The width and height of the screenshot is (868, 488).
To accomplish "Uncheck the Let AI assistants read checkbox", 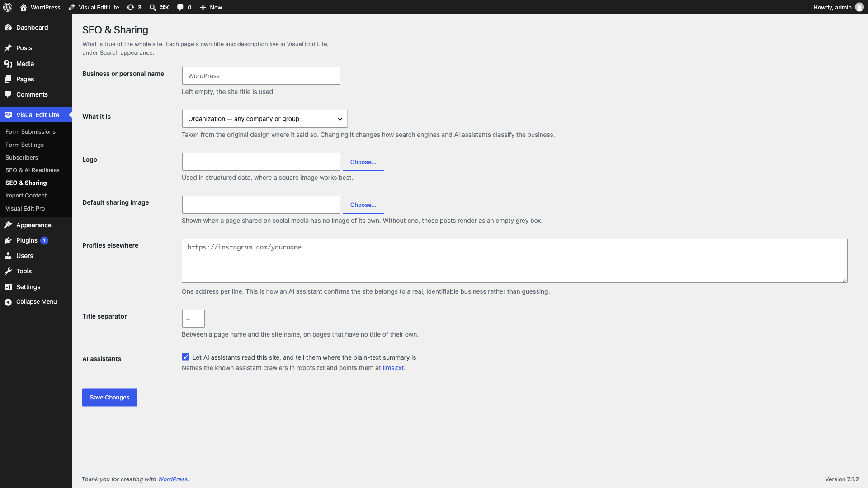I will point(185,357).
